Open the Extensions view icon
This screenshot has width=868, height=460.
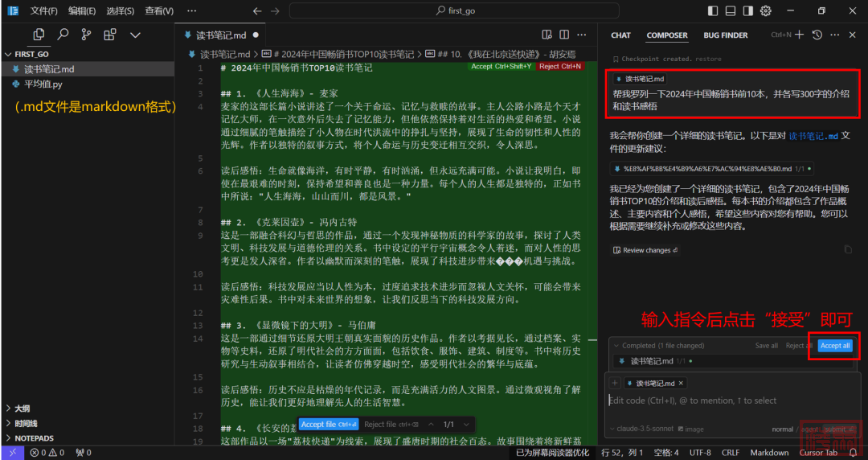(110, 35)
